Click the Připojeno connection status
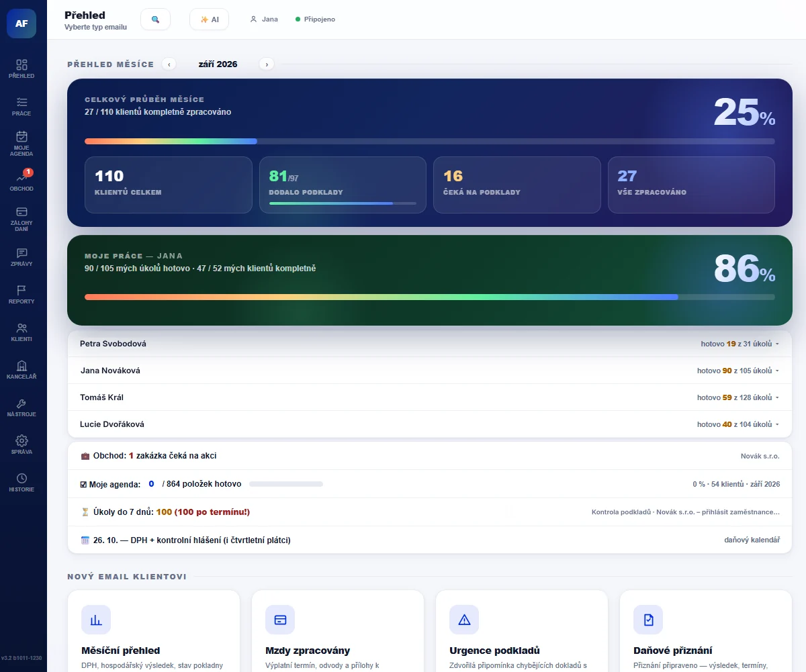Image resolution: width=806 pixels, height=672 pixels. click(x=316, y=19)
